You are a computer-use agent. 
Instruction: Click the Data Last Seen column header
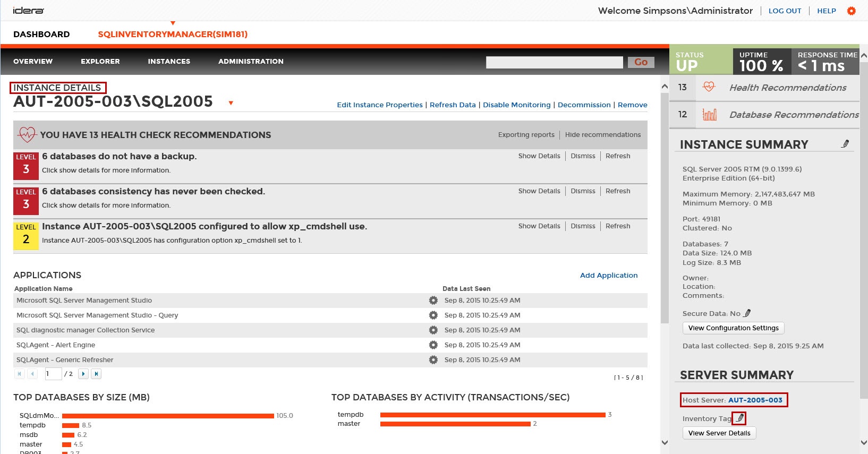(466, 289)
